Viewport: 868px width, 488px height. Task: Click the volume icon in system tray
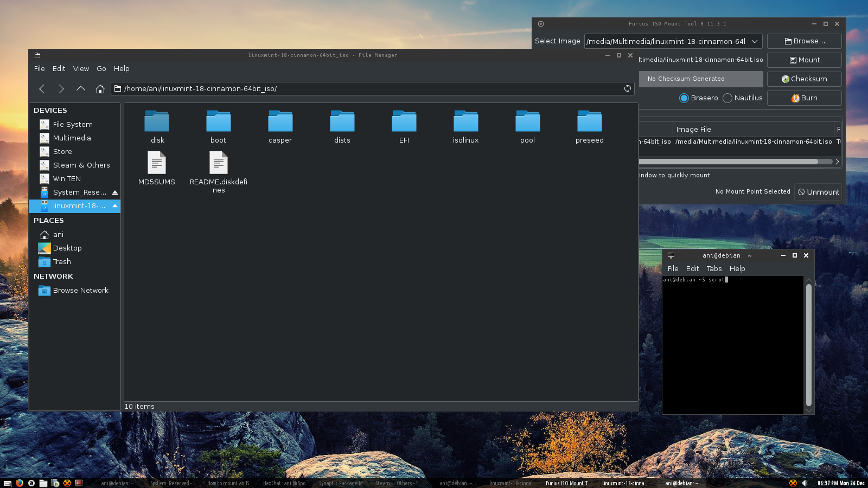coord(805,483)
